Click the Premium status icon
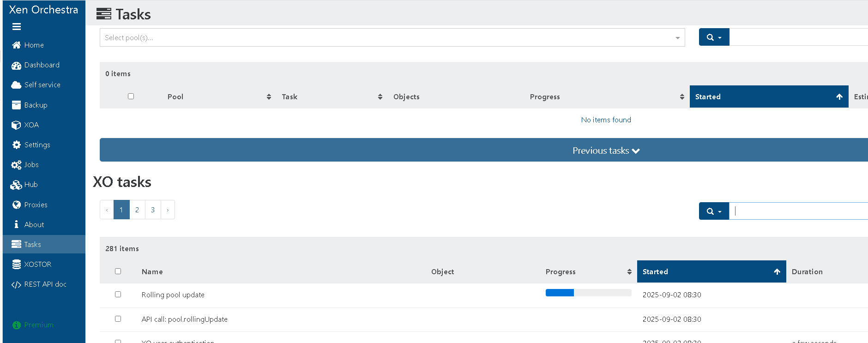This screenshot has height=343, width=868. coord(17,325)
